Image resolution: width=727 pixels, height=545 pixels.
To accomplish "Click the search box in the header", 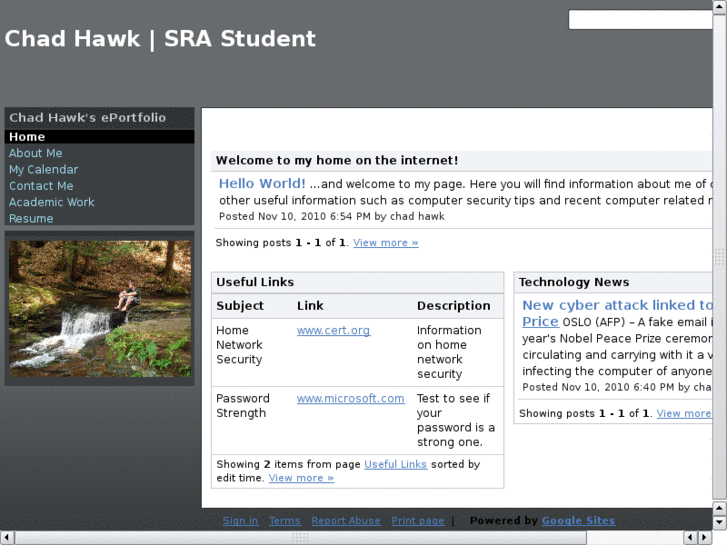I will click(640, 20).
